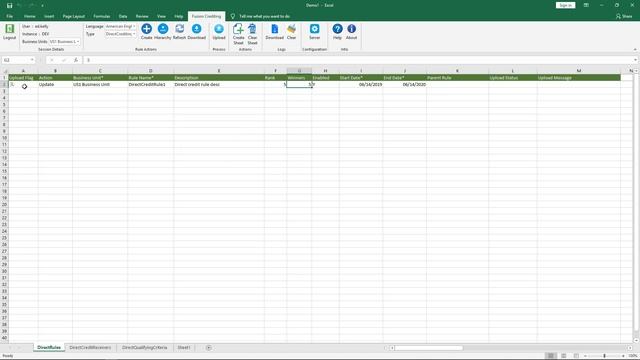Click the Sign in button
640x360 pixels.
[x=565, y=5]
